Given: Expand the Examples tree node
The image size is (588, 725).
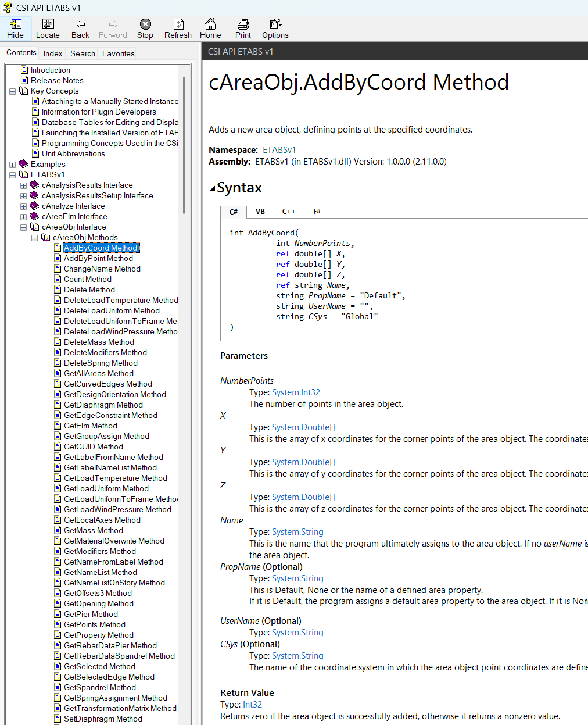Looking at the screenshot, I should click(13, 165).
